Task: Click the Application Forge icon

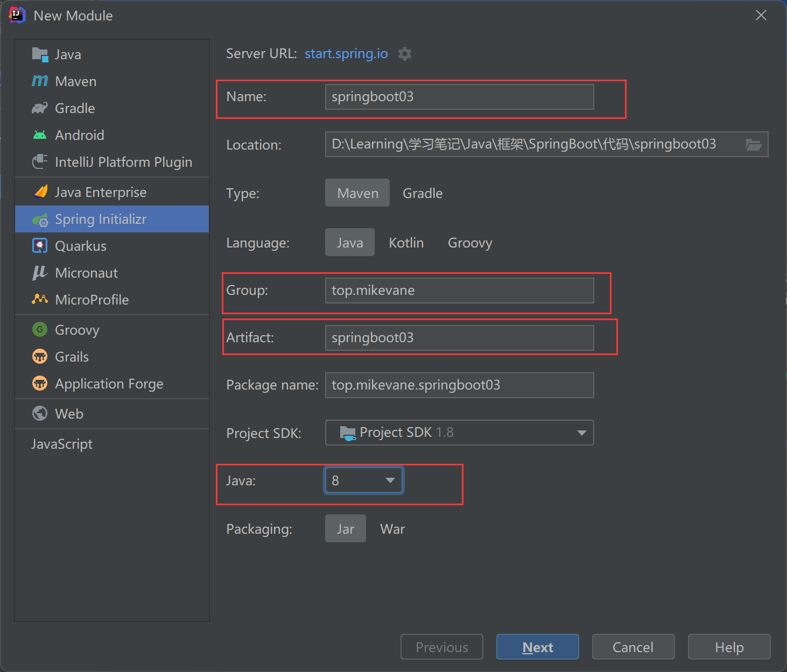Action: tap(40, 383)
